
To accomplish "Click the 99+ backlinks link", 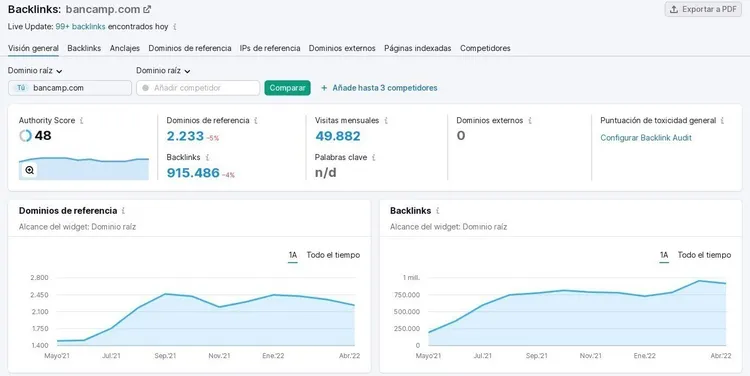I will point(80,27).
